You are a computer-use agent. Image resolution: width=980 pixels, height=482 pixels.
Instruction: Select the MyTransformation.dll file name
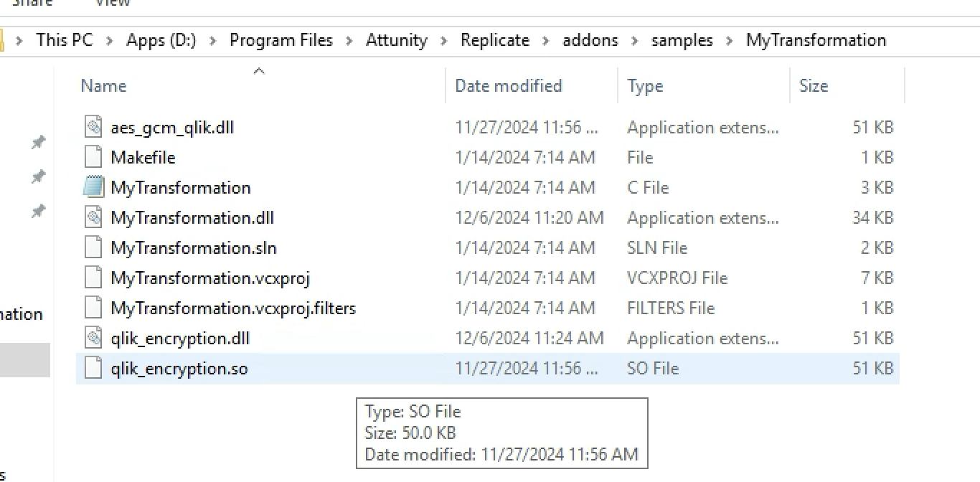(x=192, y=218)
